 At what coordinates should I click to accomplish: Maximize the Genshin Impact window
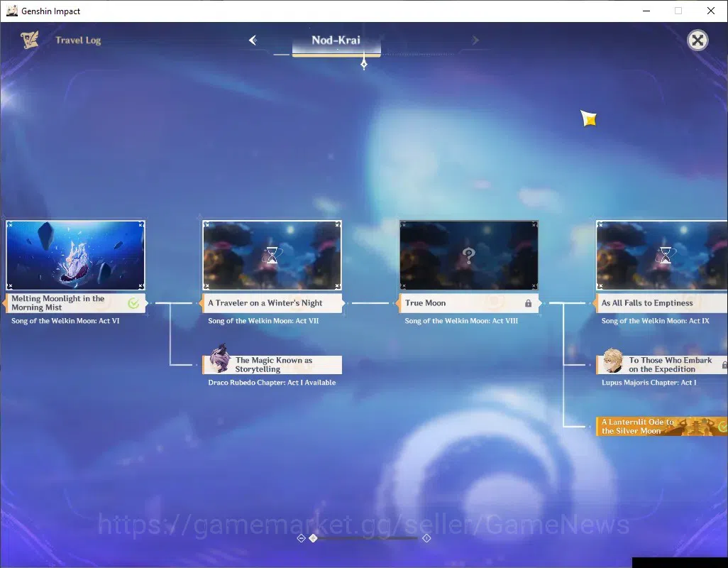tap(678, 11)
